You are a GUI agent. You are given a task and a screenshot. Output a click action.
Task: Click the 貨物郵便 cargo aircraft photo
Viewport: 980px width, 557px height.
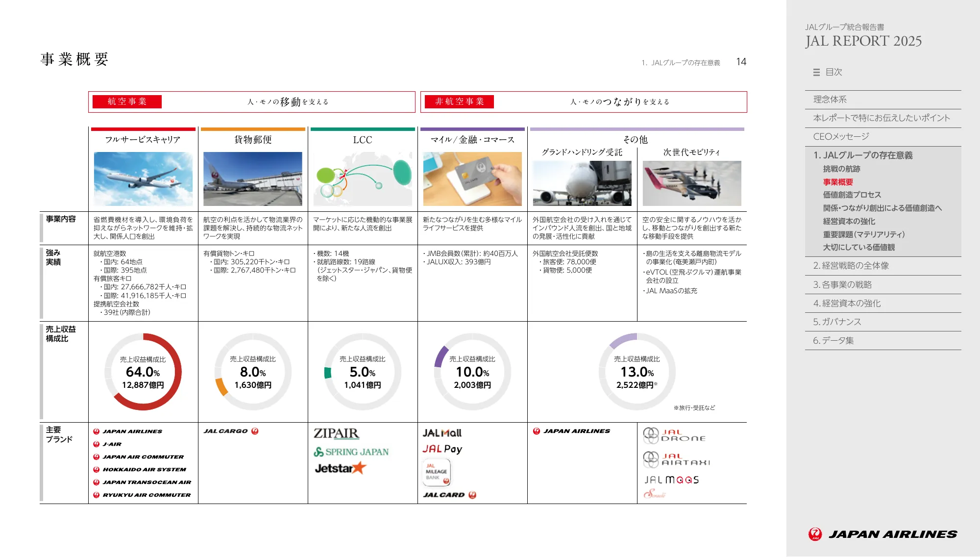pos(253,178)
